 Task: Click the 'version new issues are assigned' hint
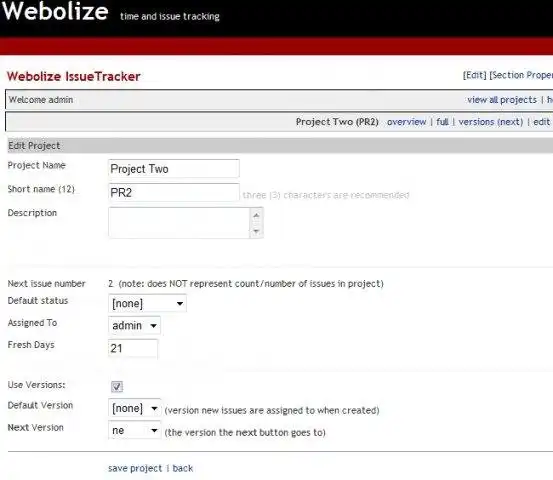[272, 411]
